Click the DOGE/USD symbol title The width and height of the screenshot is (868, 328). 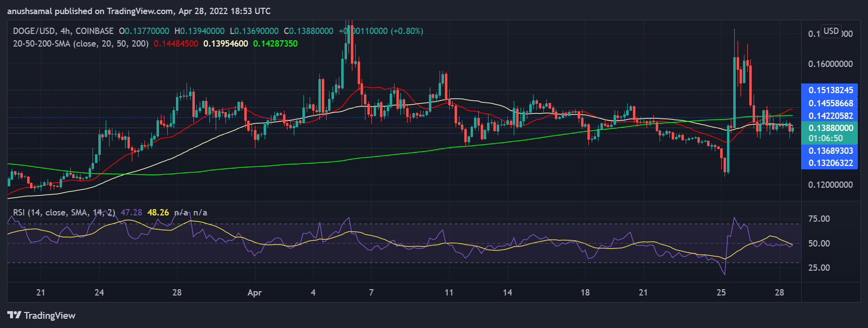[x=63, y=31]
